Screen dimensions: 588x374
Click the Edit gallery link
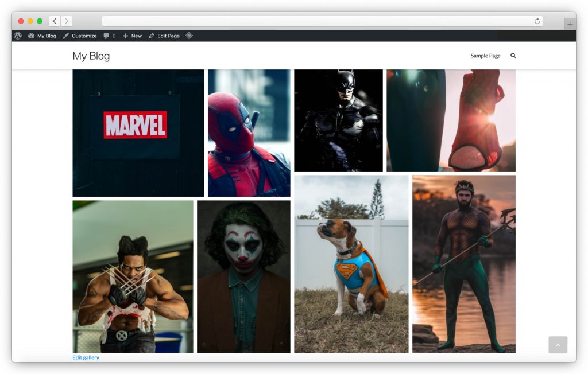85,357
